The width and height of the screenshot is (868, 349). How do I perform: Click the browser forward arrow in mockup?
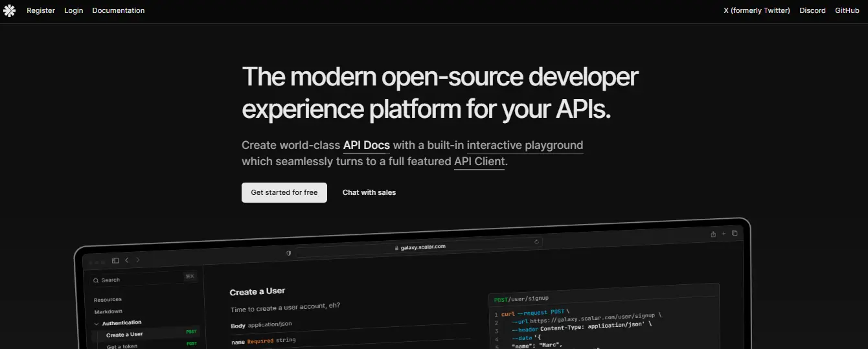coord(137,260)
